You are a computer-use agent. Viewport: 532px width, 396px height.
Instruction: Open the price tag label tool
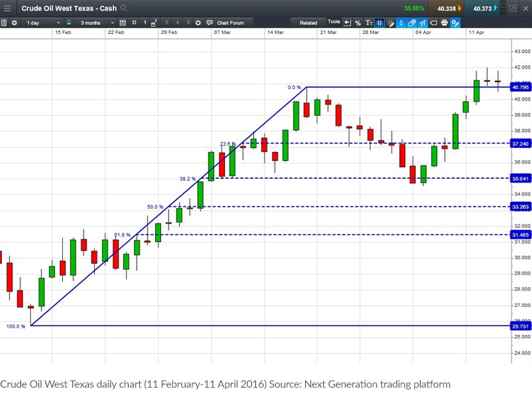[433, 22]
